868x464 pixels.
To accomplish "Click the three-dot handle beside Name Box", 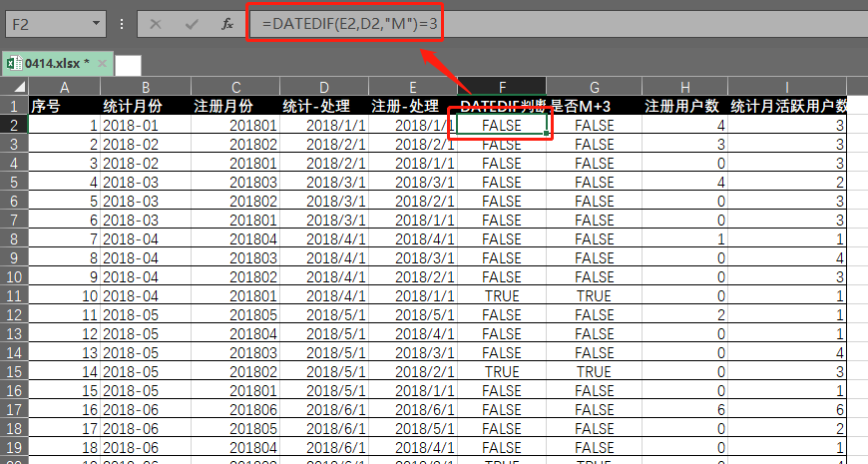I will tap(122, 24).
